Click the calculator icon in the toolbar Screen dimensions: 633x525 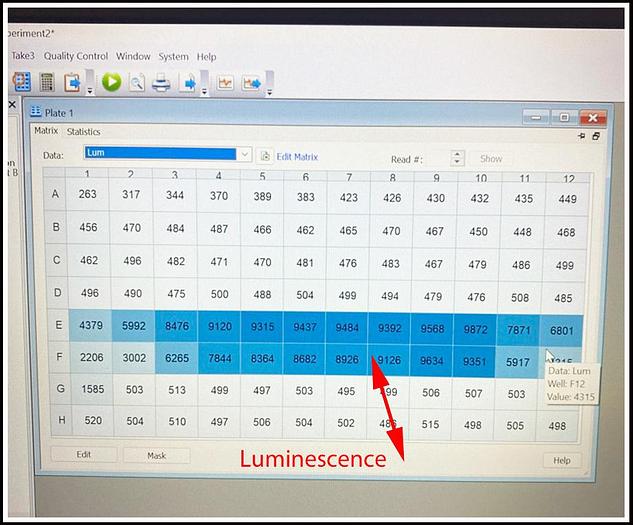click(x=47, y=82)
